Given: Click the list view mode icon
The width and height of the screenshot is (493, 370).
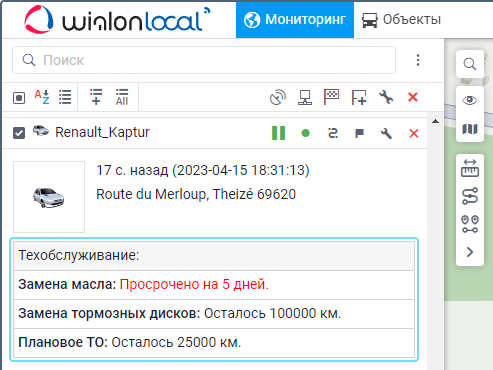Looking at the screenshot, I should pos(65,97).
